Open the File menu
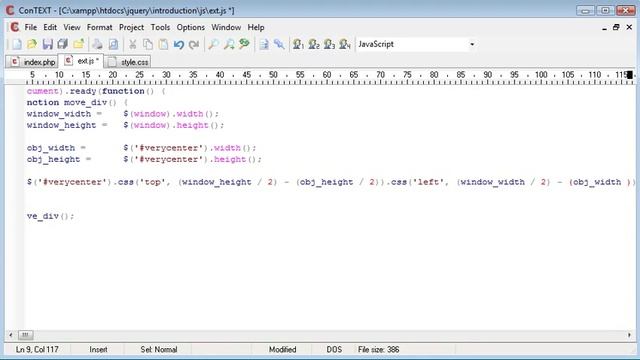Image resolution: width=640 pixels, height=360 pixels. click(31, 27)
